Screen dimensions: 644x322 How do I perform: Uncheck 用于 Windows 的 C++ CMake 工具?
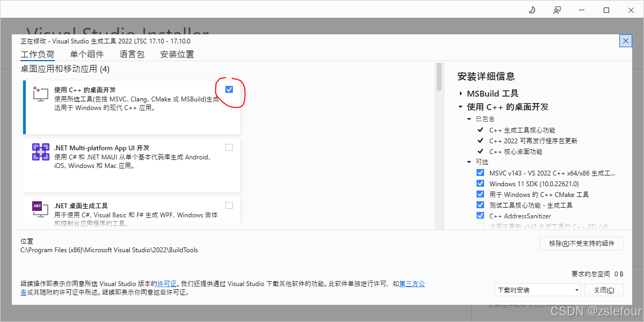point(480,194)
